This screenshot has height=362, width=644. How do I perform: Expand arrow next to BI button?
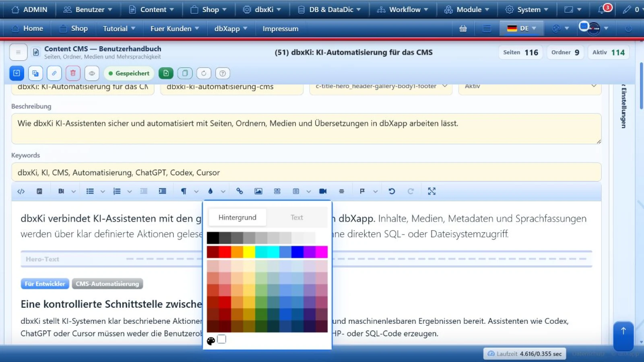[74, 191]
